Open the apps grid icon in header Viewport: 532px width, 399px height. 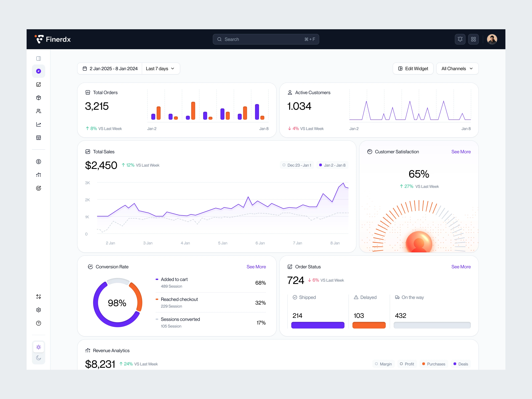pos(473,39)
